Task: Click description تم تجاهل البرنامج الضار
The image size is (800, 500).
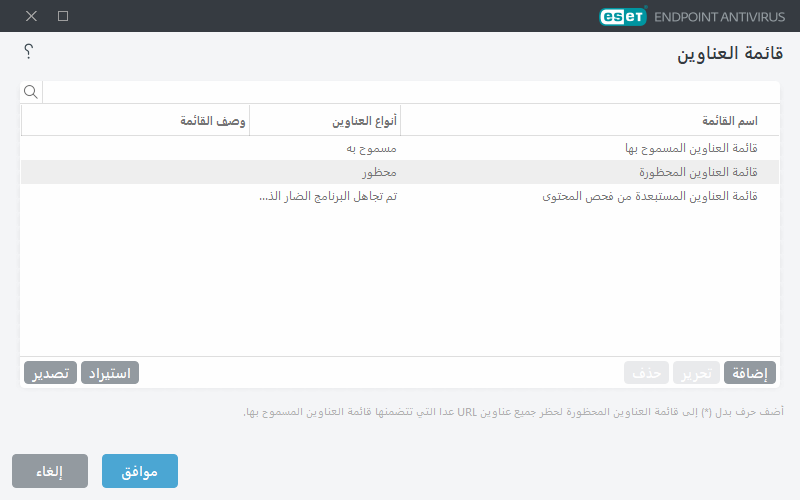Action: (x=328, y=196)
